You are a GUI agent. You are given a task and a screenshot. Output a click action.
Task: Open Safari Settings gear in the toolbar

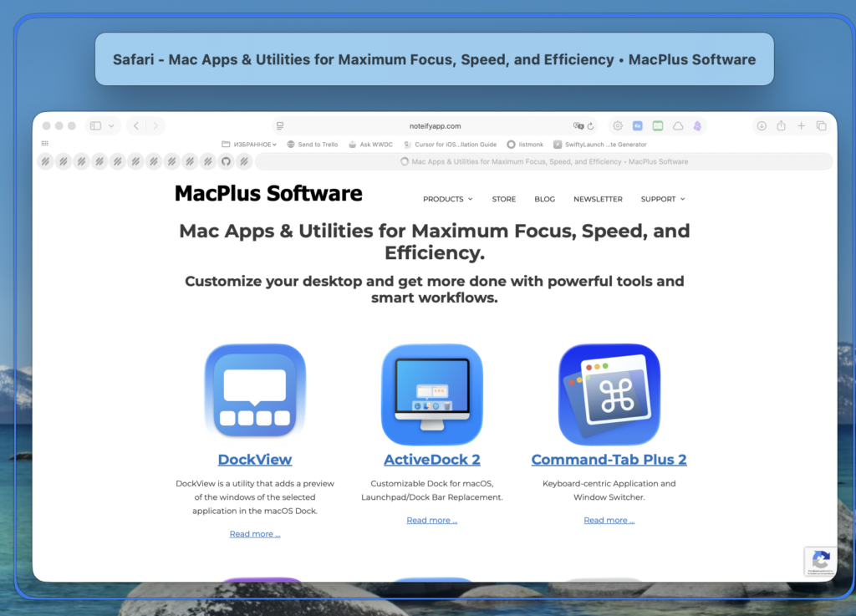[618, 125]
